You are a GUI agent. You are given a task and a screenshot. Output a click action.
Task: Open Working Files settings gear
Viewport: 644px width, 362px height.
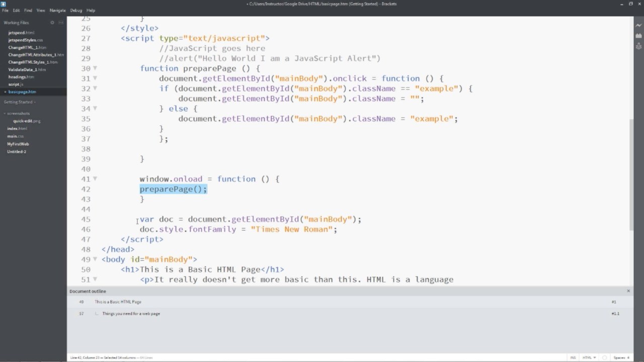pyautogui.click(x=52, y=23)
